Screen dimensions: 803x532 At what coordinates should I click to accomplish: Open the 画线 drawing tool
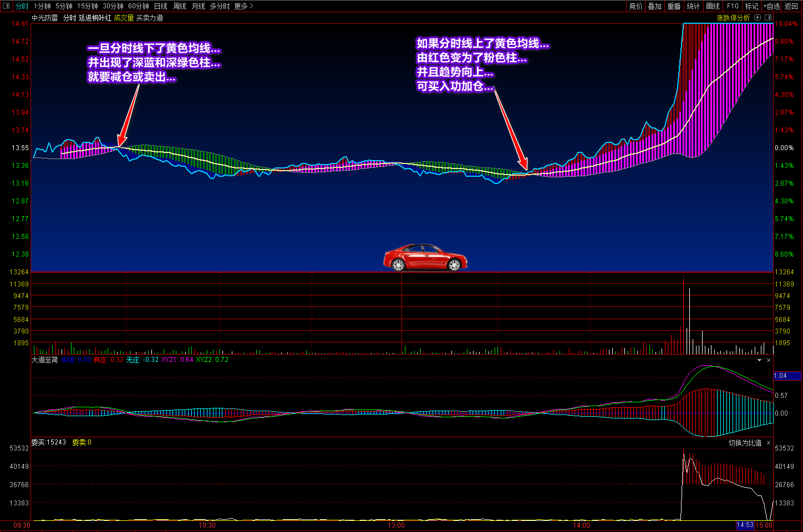pyautogui.click(x=713, y=6)
